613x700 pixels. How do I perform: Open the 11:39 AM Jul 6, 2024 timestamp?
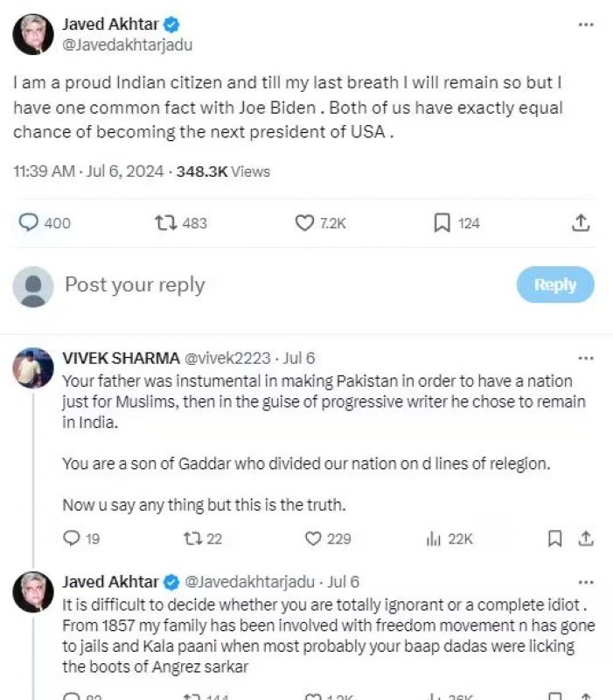(x=88, y=171)
